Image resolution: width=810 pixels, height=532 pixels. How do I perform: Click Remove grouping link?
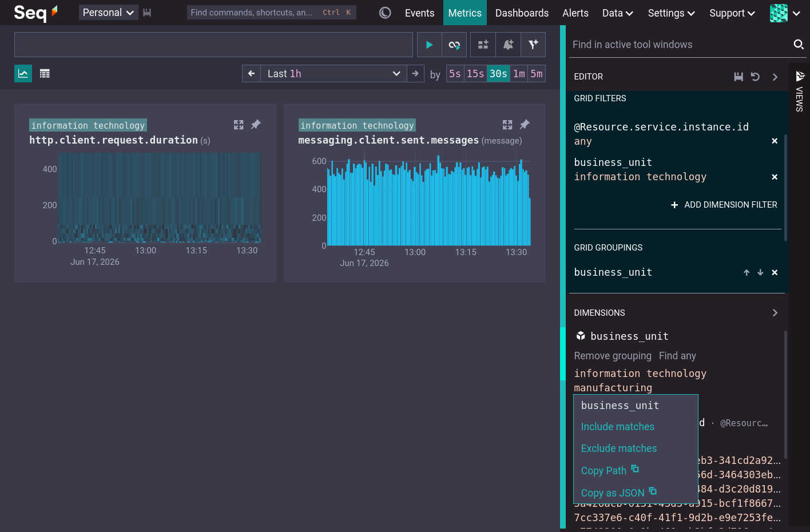[613, 356]
